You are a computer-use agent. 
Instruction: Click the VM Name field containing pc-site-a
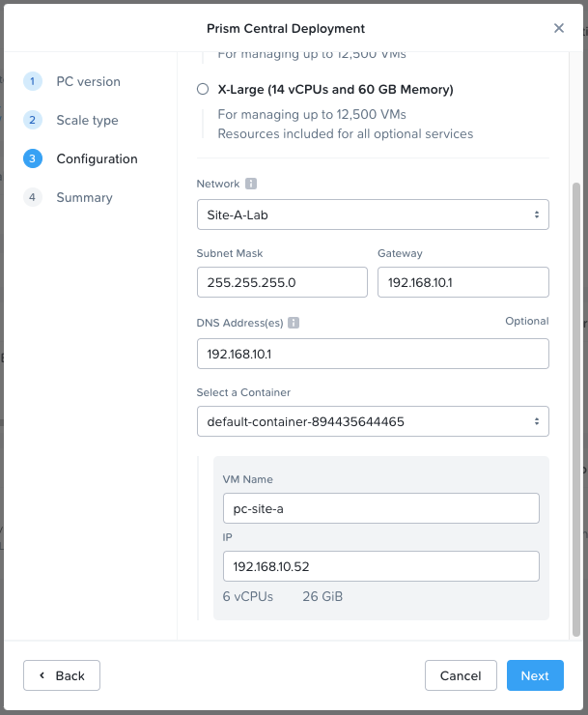[380, 508]
